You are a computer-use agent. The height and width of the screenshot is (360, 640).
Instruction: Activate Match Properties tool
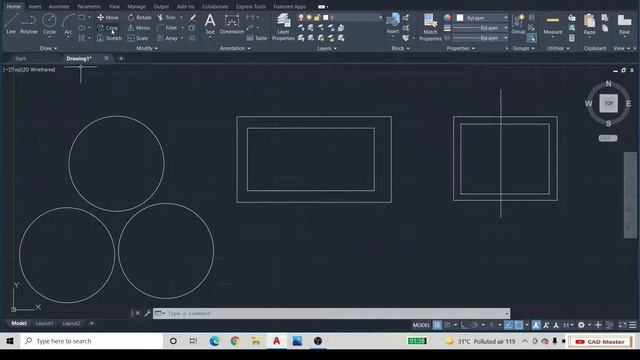430,27
